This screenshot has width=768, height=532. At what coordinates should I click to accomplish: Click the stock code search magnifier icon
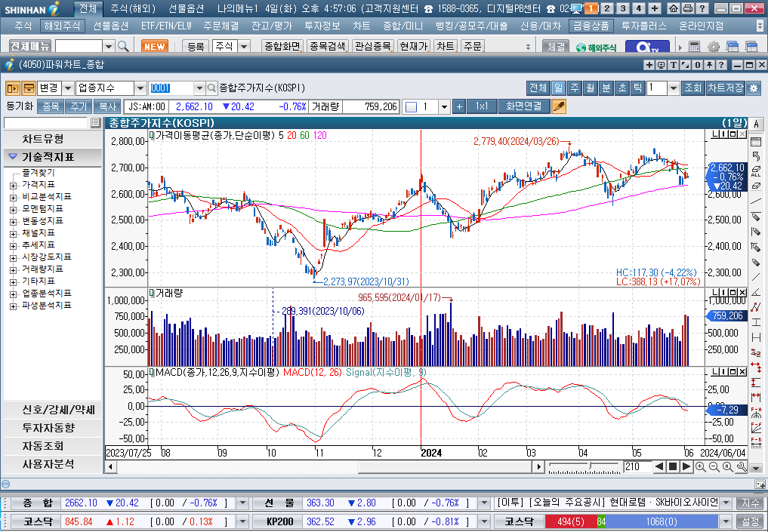pos(211,88)
